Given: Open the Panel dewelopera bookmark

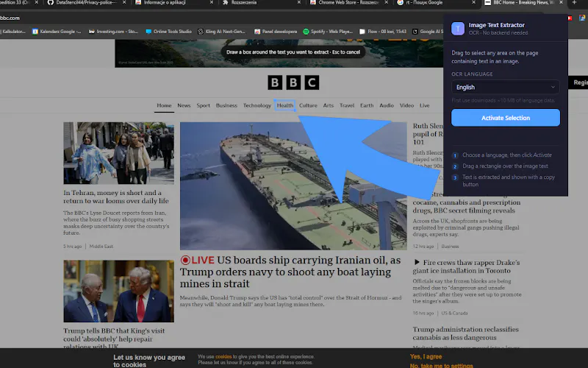Looking at the screenshot, I should [x=276, y=32].
